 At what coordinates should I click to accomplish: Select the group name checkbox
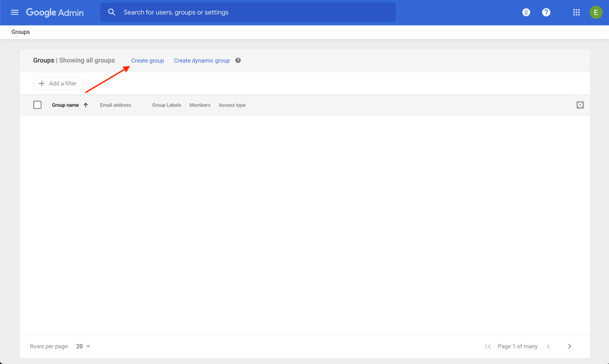tap(37, 104)
